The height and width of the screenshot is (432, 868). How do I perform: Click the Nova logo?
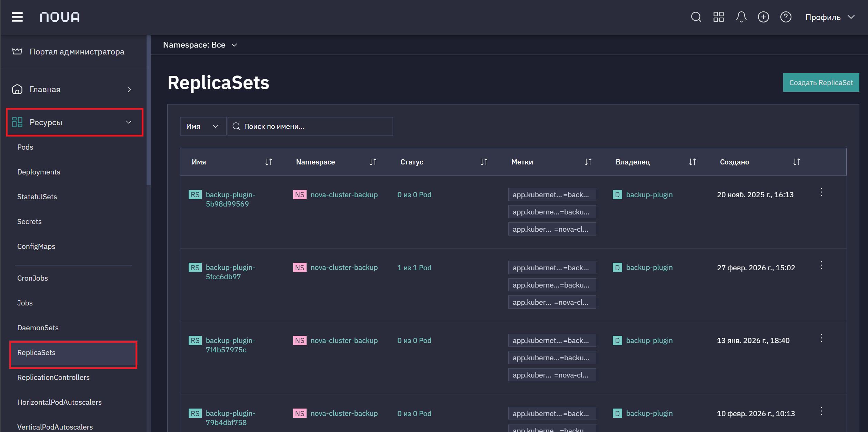tap(60, 17)
